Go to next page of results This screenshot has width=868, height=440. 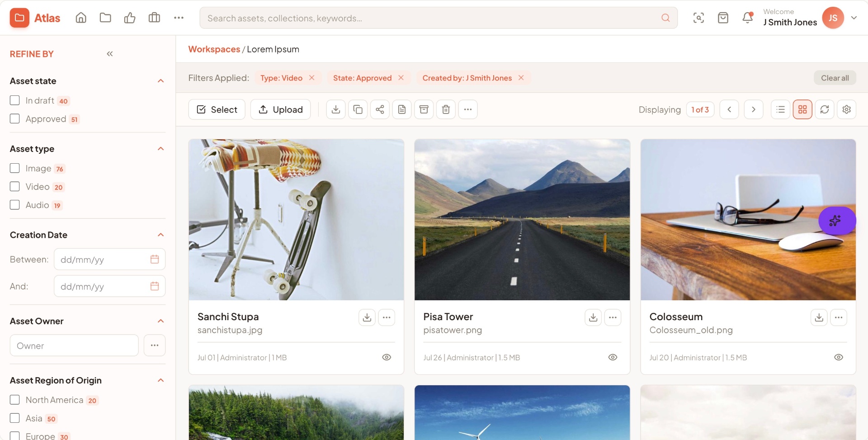click(754, 109)
